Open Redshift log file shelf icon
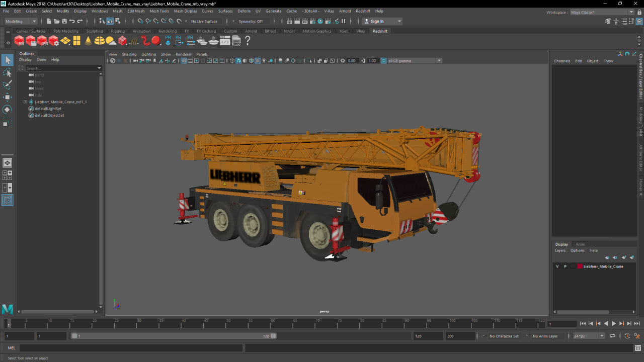Screen dimensions: 644x362 click(236, 41)
